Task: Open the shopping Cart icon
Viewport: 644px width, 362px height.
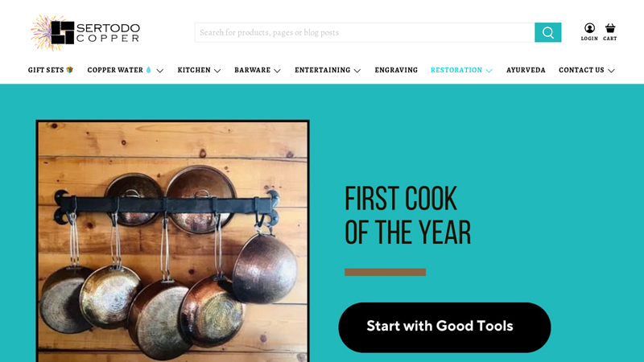Action: (x=610, y=32)
